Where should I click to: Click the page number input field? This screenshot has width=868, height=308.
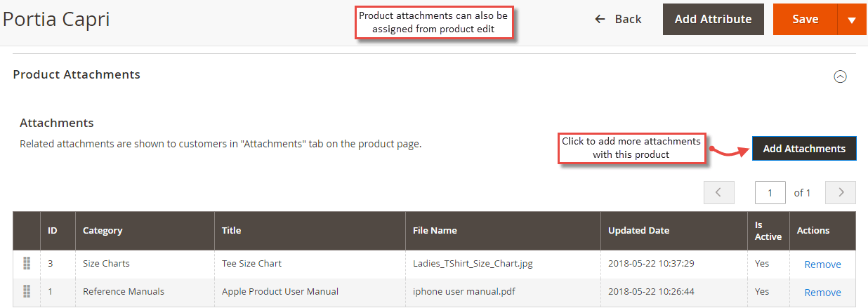coord(770,192)
